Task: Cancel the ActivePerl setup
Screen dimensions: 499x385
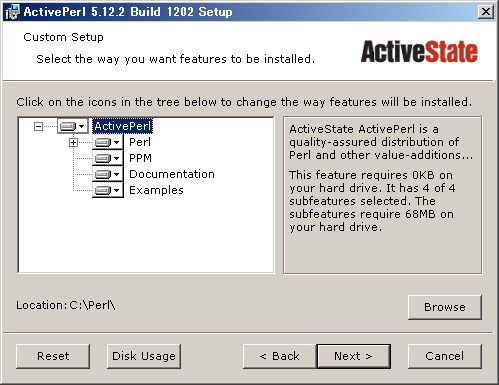Action: pyautogui.click(x=445, y=356)
